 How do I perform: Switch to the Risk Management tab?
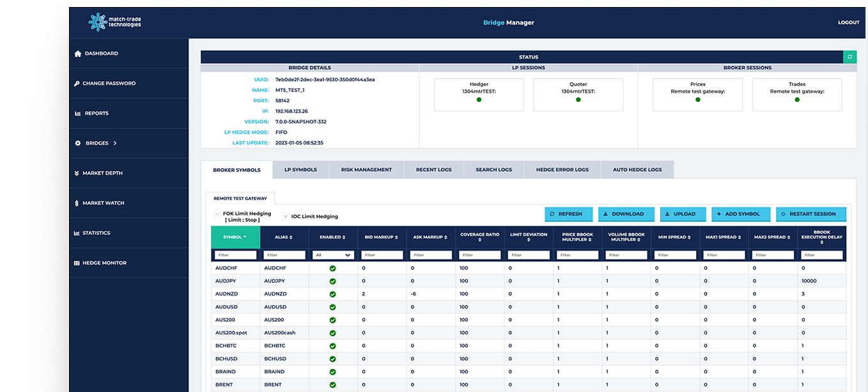click(366, 170)
